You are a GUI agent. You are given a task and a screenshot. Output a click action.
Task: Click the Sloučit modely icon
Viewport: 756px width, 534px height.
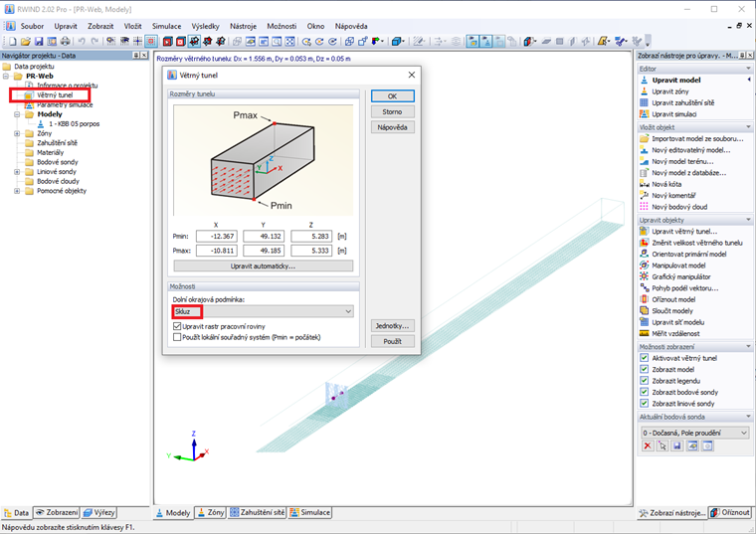click(x=645, y=311)
